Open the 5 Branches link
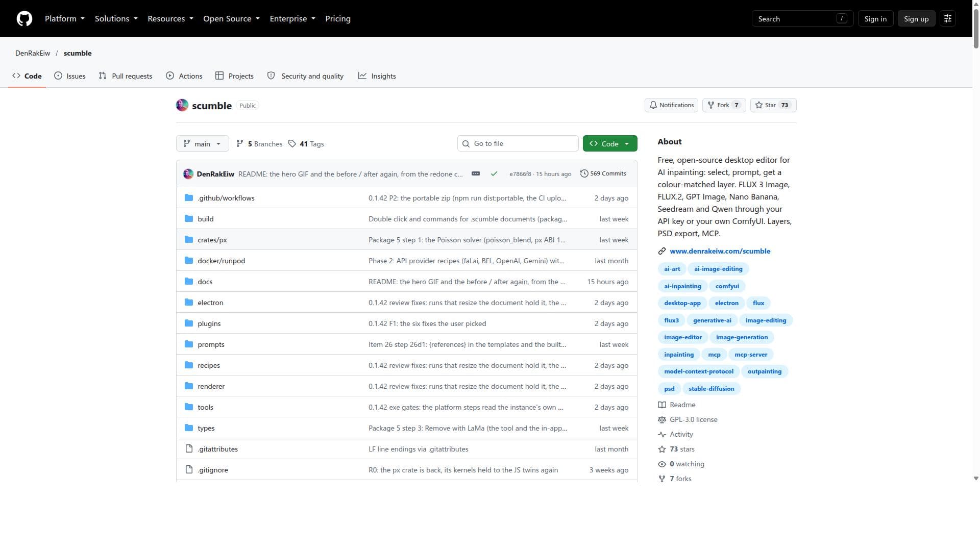Image resolution: width=980 pixels, height=551 pixels. [x=260, y=144]
